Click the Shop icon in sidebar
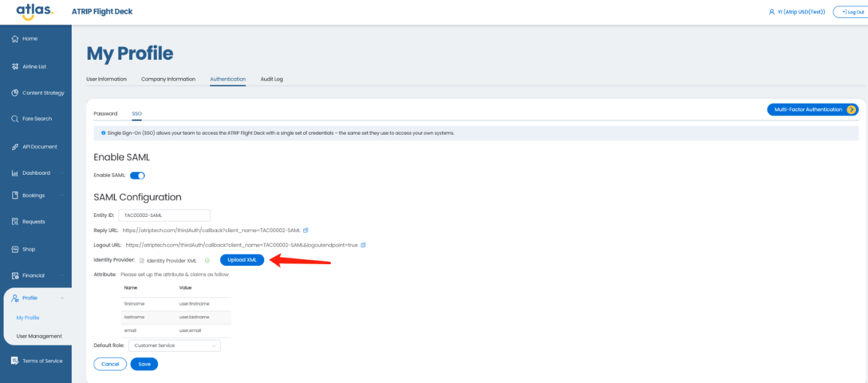Screen dimensions: 868x383 point(15,249)
